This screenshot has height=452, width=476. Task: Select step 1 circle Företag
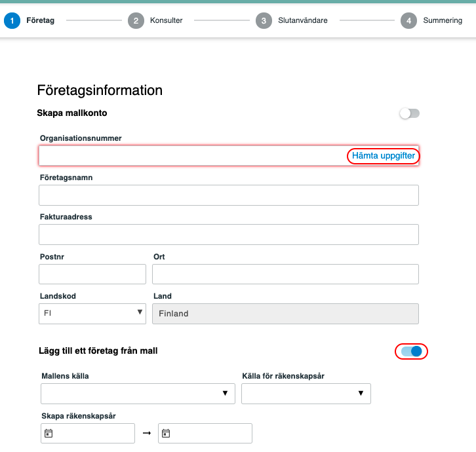(12, 20)
